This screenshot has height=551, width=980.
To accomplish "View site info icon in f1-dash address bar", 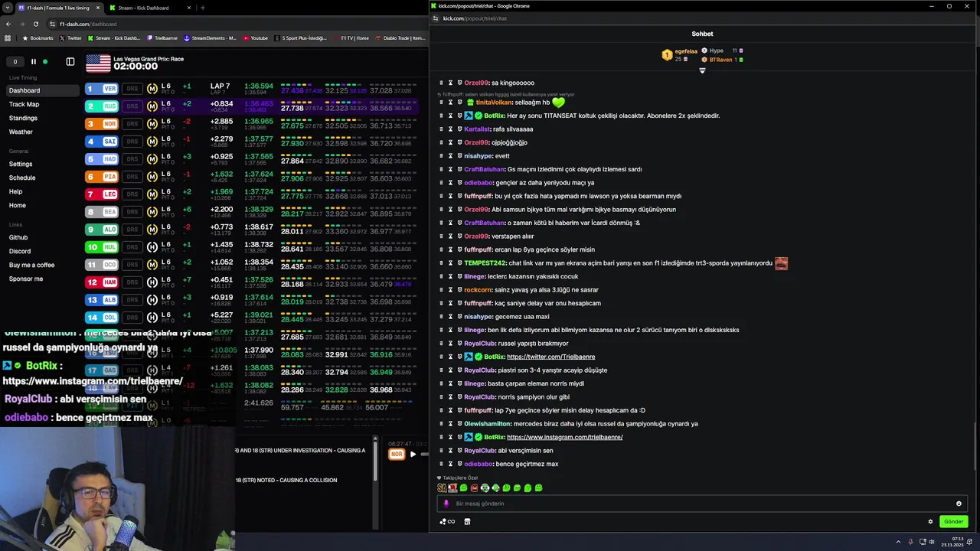I will click(53, 24).
